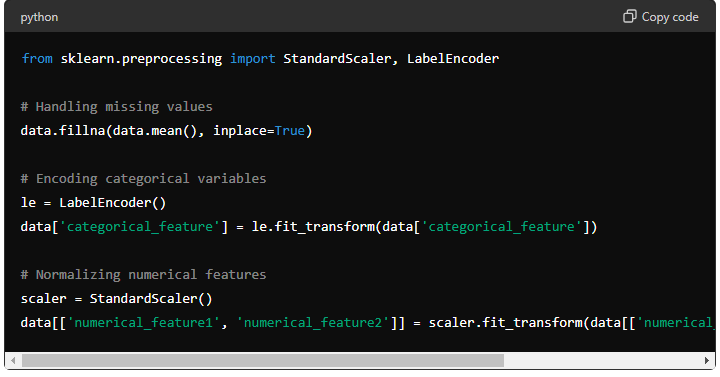The image size is (720, 377).
Task: Click the Copy code button label
Action: pyautogui.click(x=670, y=17)
